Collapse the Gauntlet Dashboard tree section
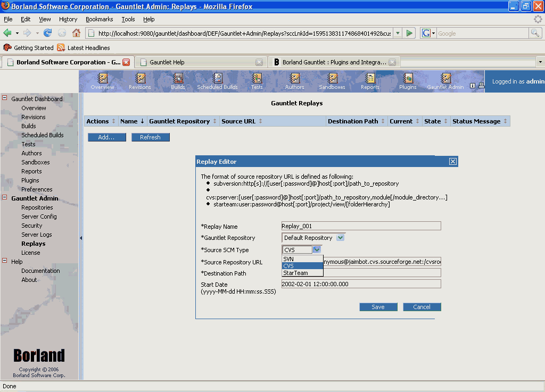The width and height of the screenshot is (545, 392). click(5, 98)
